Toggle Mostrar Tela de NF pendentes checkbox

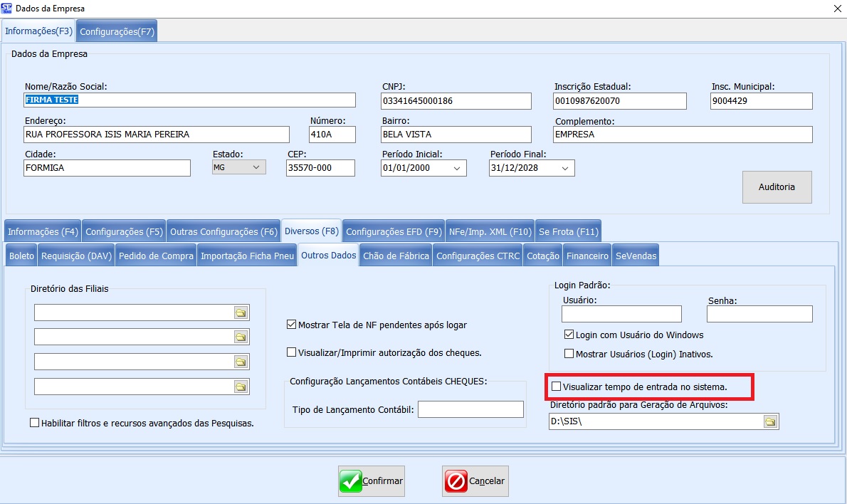click(x=291, y=325)
